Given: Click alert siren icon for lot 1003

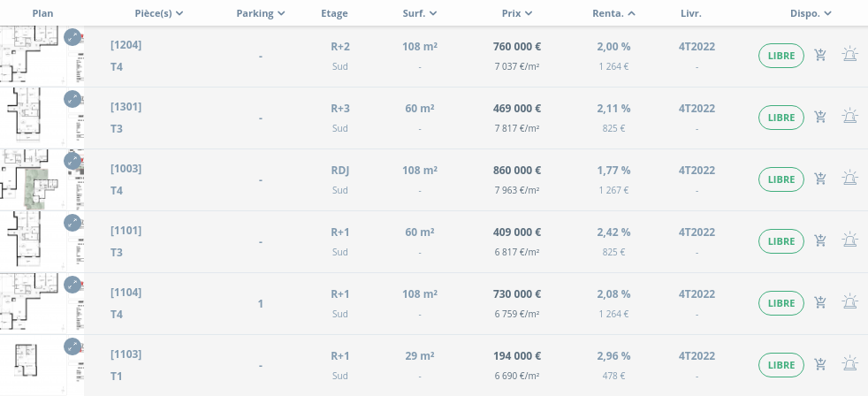Looking at the screenshot, I should point(850,179).
